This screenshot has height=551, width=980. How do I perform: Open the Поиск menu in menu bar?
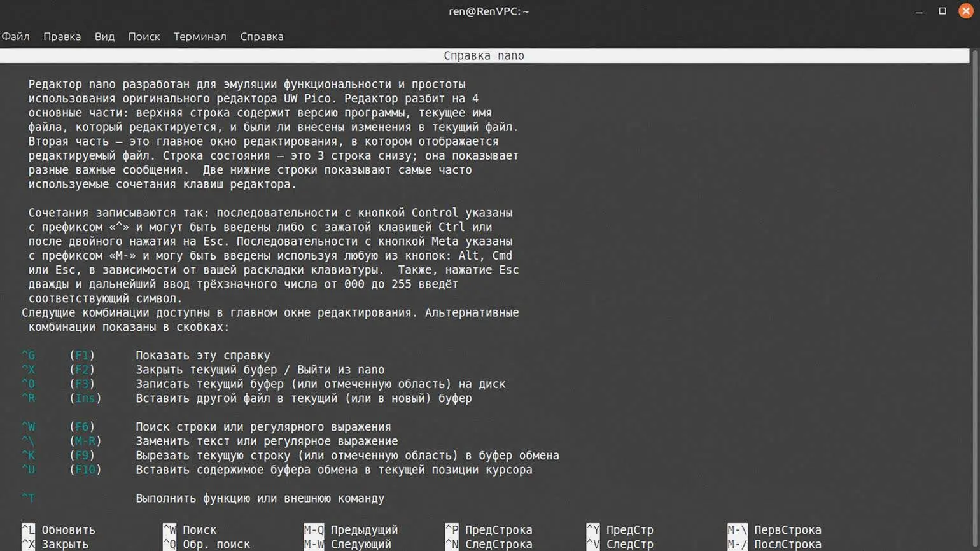tap(144, 37)
